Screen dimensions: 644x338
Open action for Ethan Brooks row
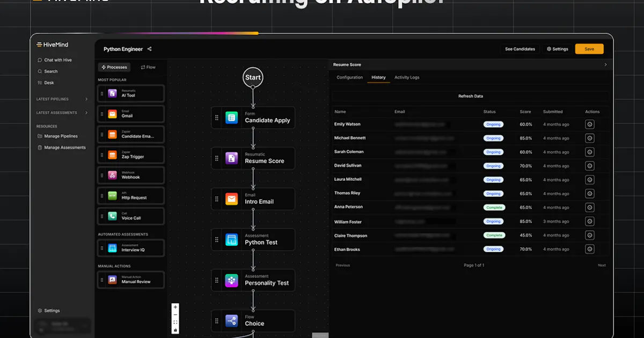pos(590,249)
